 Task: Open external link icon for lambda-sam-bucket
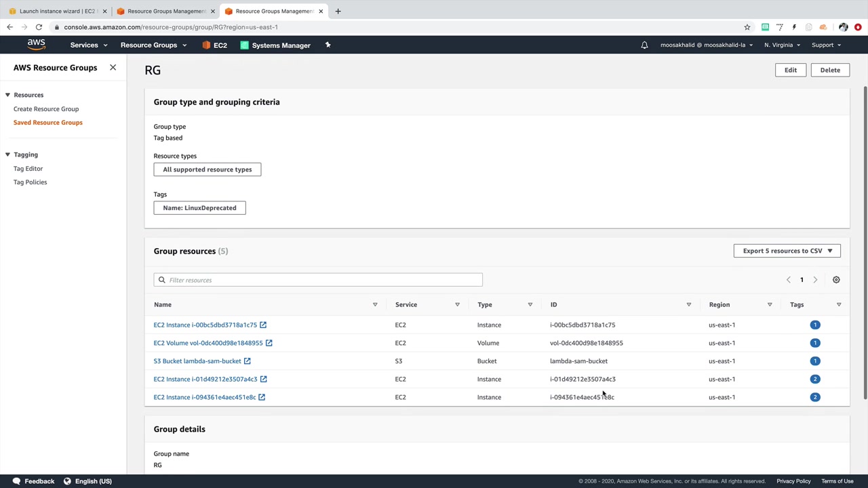tap(248, 361)
